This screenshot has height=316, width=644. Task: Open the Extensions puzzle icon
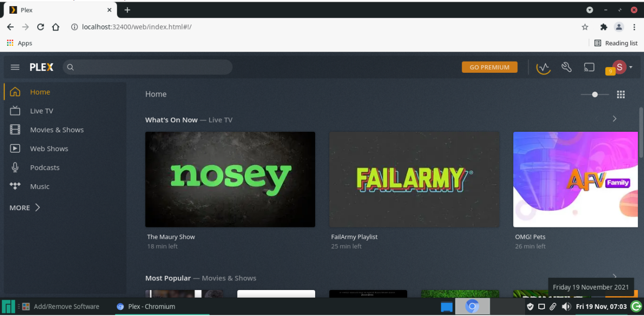[x=603, y=27]
